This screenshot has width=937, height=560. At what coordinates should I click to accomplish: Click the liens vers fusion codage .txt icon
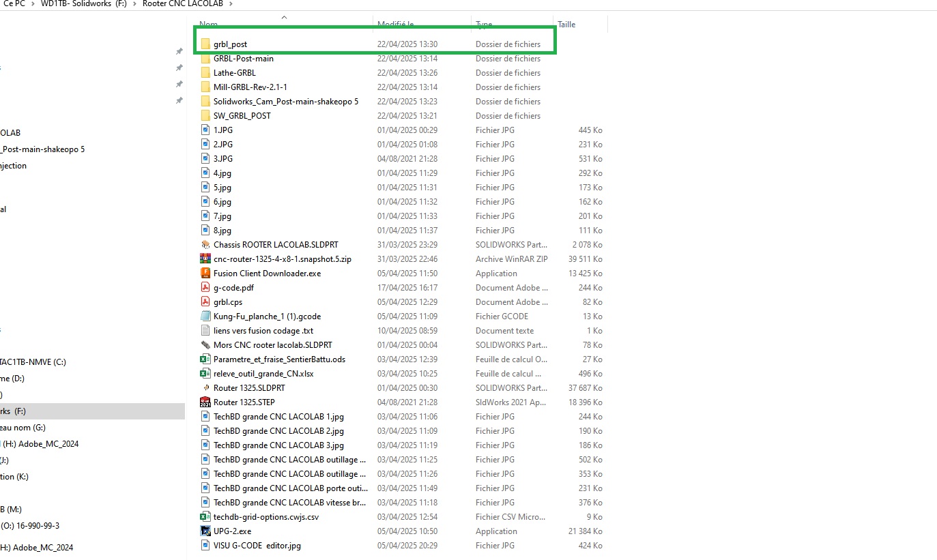point(205,331)
